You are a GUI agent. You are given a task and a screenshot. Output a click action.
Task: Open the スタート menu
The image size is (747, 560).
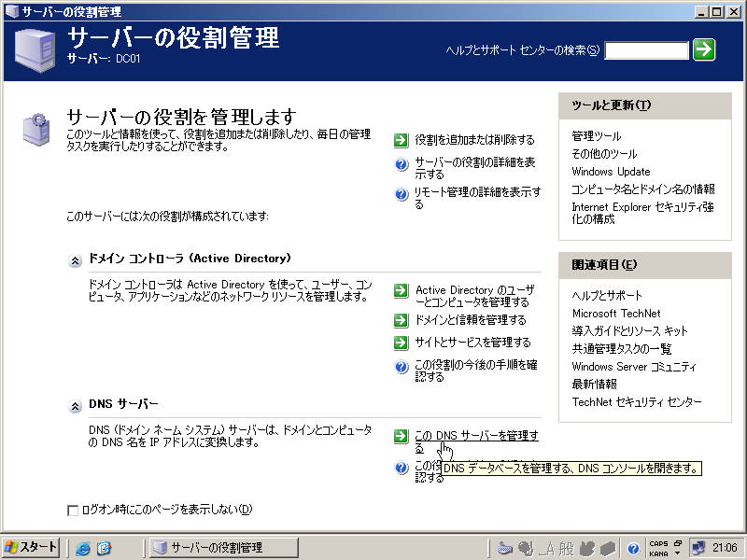[28, 548]
